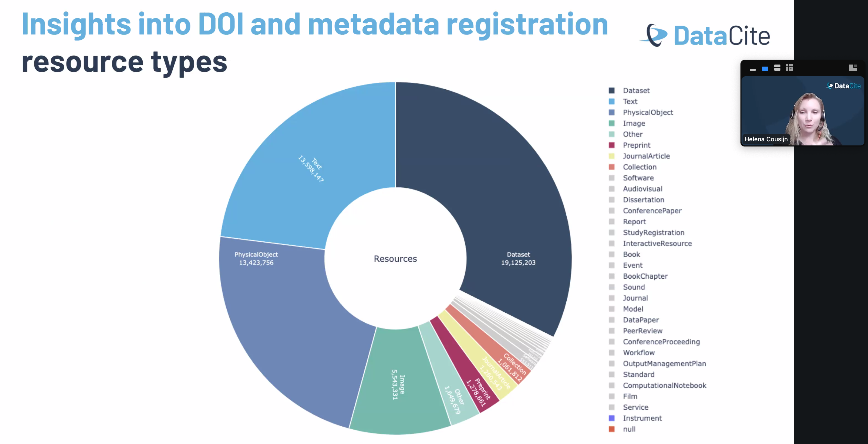The height and width of the screenshot is (444, 868).
Task: Toggle Instrument legend entry
Action: (642, 418)
